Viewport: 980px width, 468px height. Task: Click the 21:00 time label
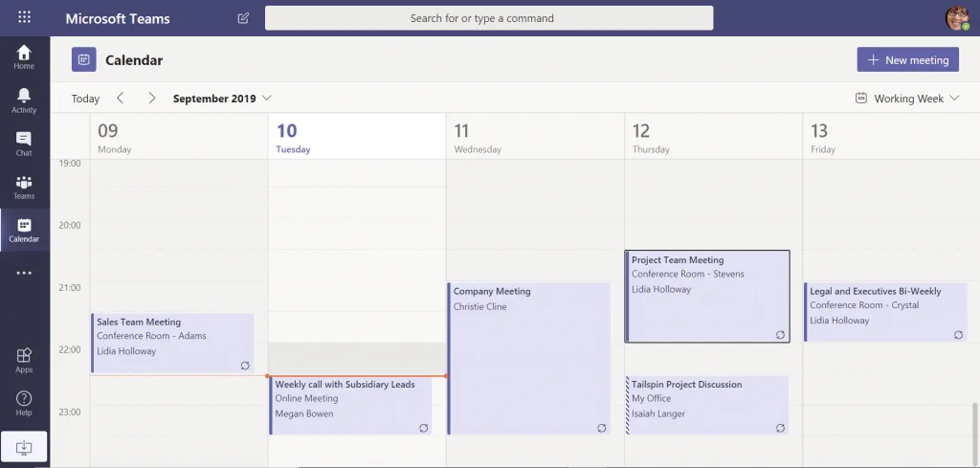[69, 287]
